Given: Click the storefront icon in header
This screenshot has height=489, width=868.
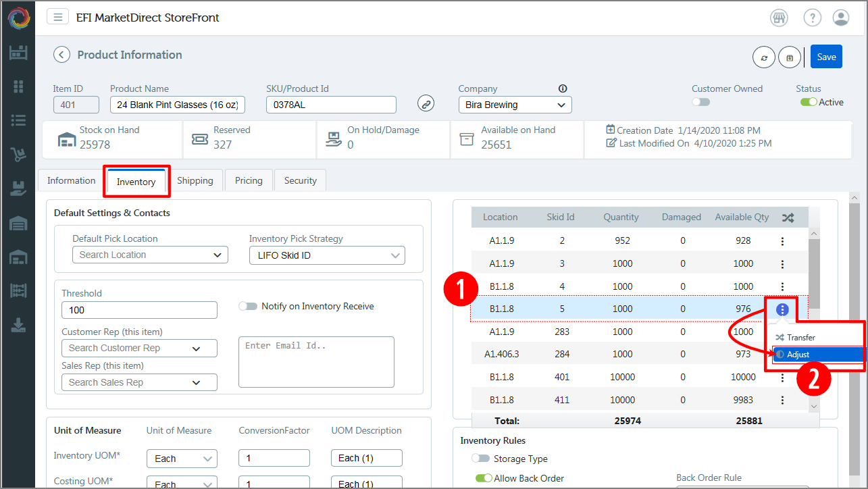Looking at the screenshot, I should (x=779, y=18).
